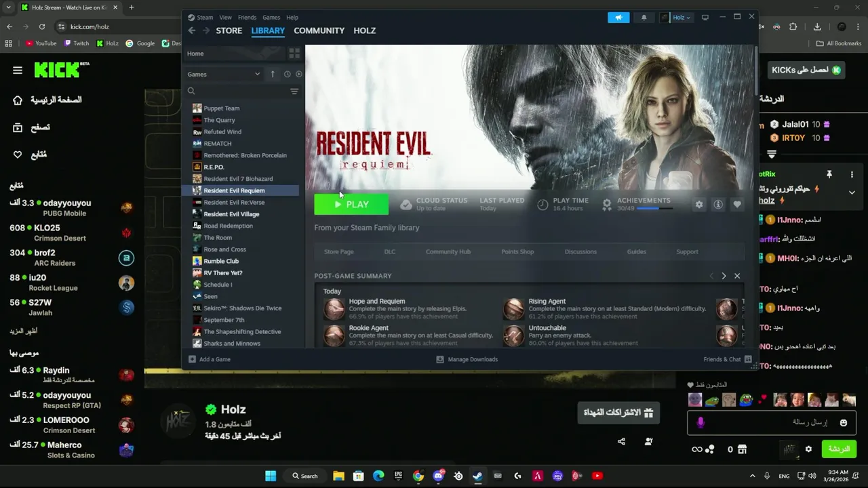Screen dimensions: 868x488
Task: Open game info icon next to gear
Action: point(718,204)
